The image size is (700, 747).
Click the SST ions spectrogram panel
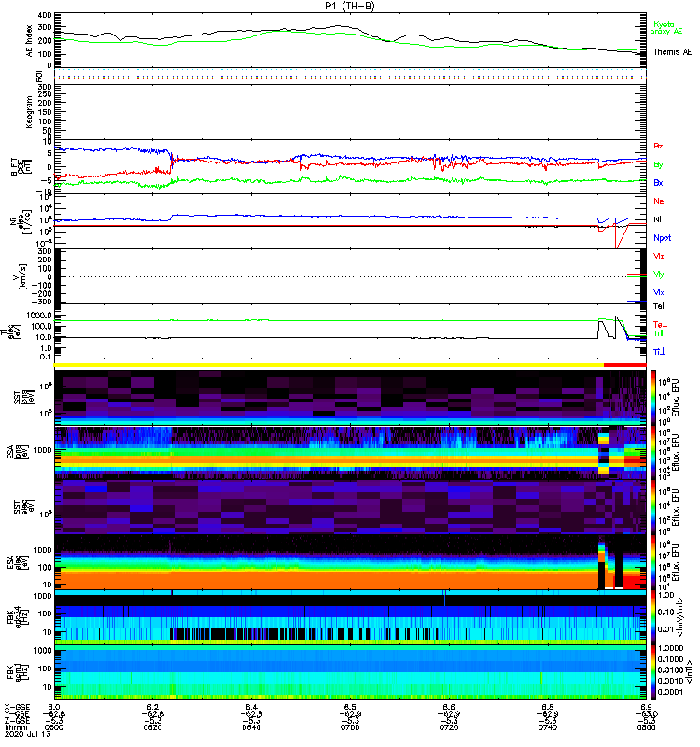coord(350,397)
